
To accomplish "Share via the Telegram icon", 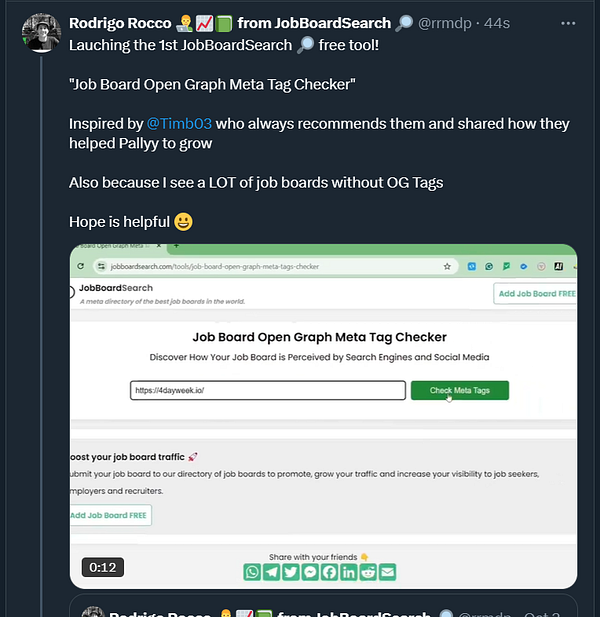I will [x=271, y=572].
